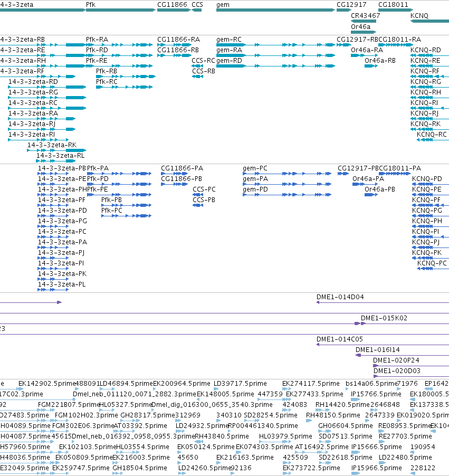This screenshot has width=449, height=476.
Task: Select the KCNQ gene label
Action: [x=419, y=16]
